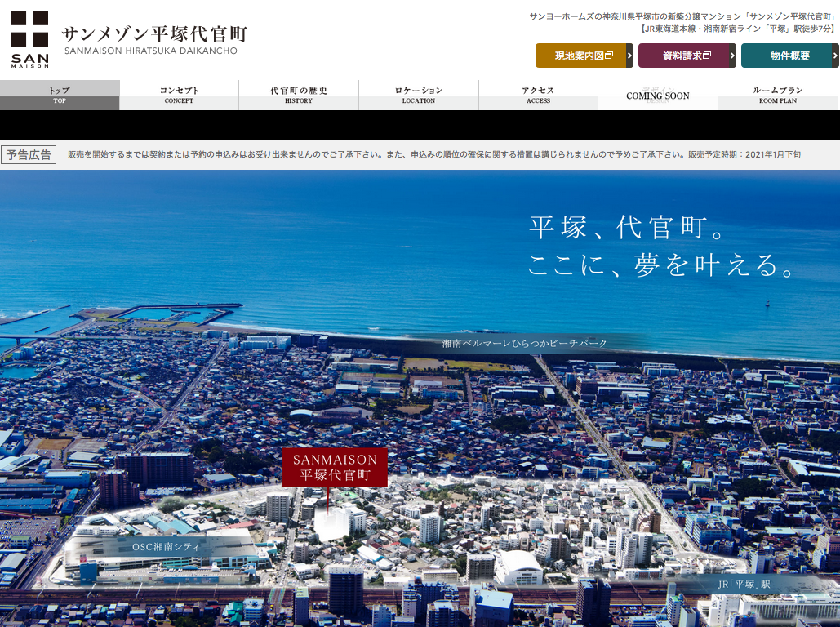Click the 湘南ベルマーレひらつかビーチパーク label
The width and height of the screenshot is (840, 627).
click(525, 344)
